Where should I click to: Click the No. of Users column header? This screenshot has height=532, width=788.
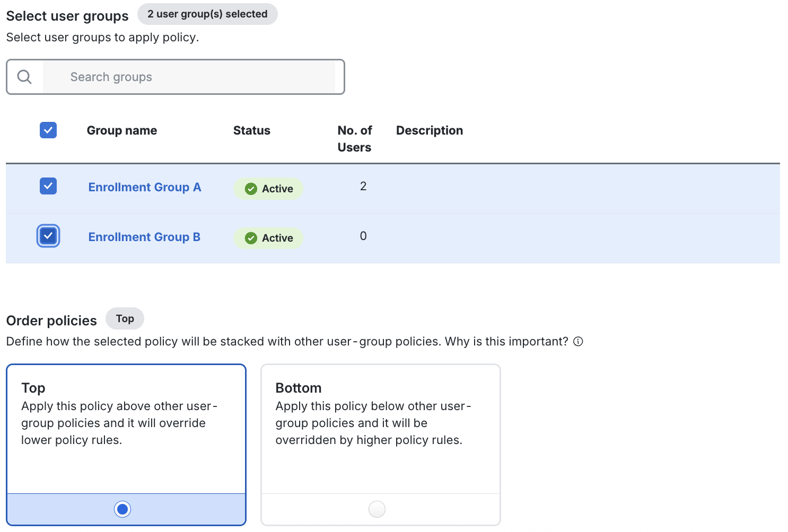pos(354,138)
